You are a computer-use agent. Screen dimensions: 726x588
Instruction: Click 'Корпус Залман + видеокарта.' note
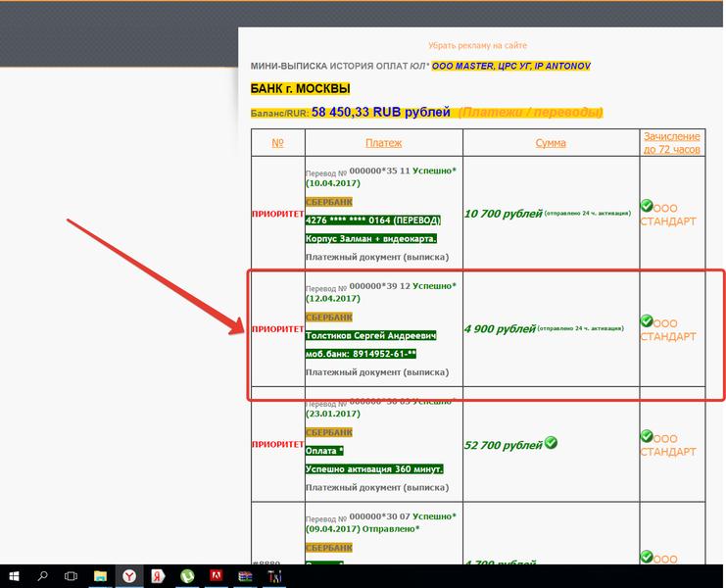point(371,239)
